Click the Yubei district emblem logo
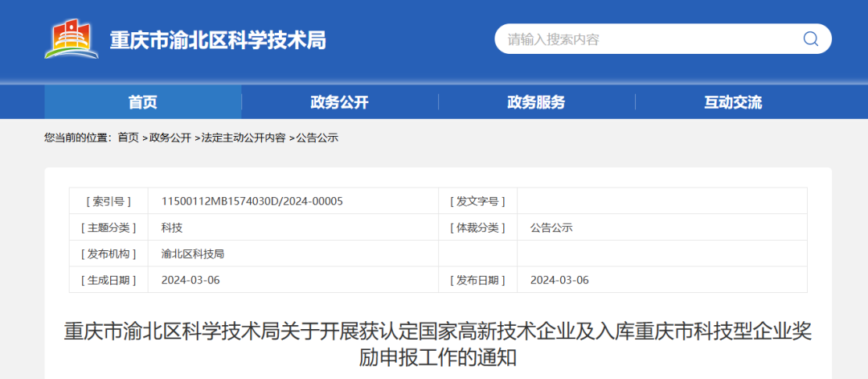868x379 pixels. (x=72, y=39)
